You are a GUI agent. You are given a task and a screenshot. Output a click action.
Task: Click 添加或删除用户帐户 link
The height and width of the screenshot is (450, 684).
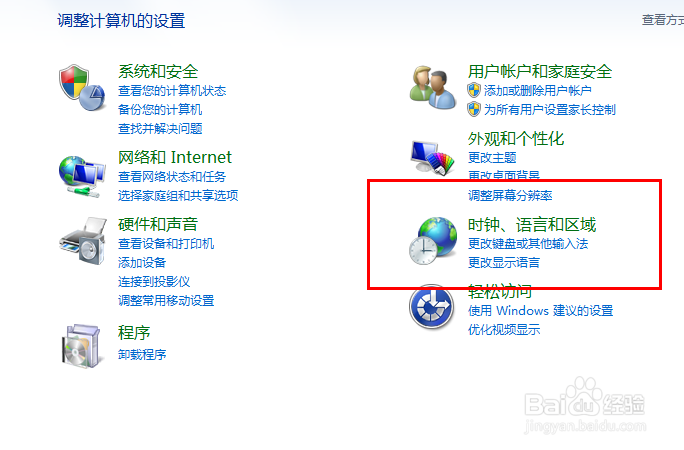click(x=537, y=90)
